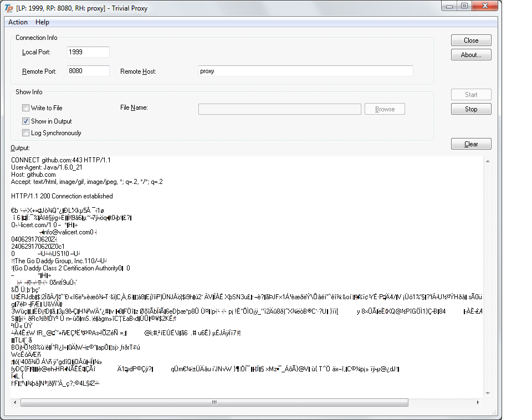Click the 'info@valicert.com' text in output
The image size is (532, 420).
point(68,232)
